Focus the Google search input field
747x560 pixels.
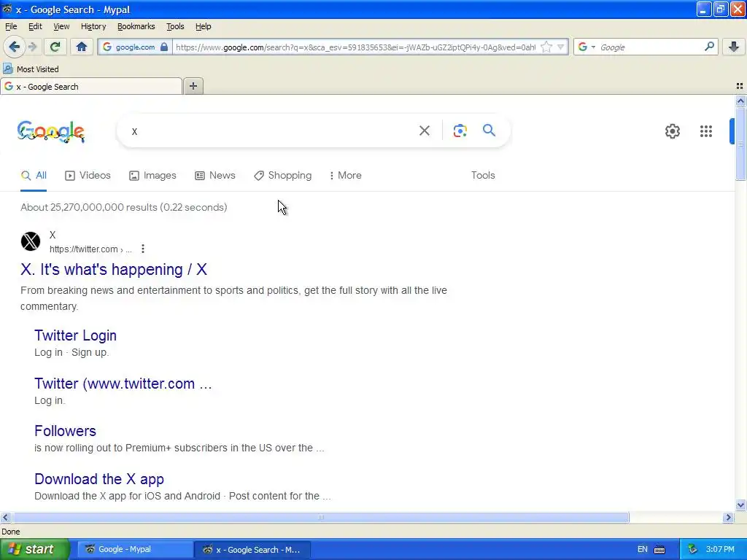click(x=271, y=131)
